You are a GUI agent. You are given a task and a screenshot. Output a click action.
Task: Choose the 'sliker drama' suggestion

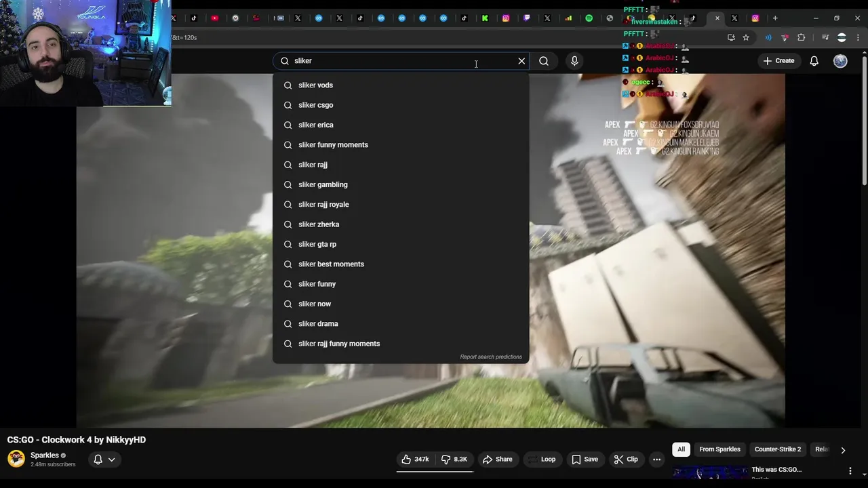coord(401,324)
